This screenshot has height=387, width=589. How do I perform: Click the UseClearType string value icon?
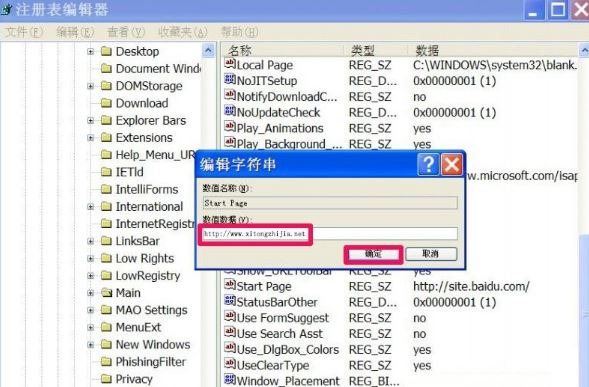[230, 364]
